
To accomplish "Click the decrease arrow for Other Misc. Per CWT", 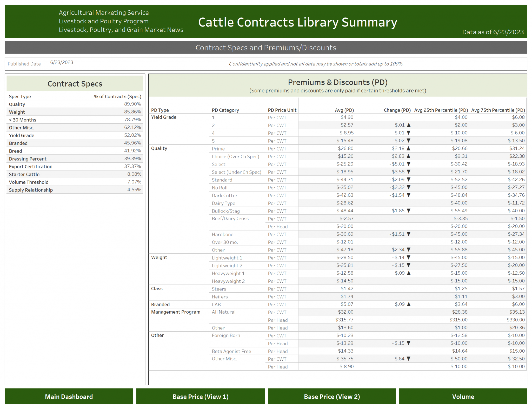I will click(x=409, y=359).
